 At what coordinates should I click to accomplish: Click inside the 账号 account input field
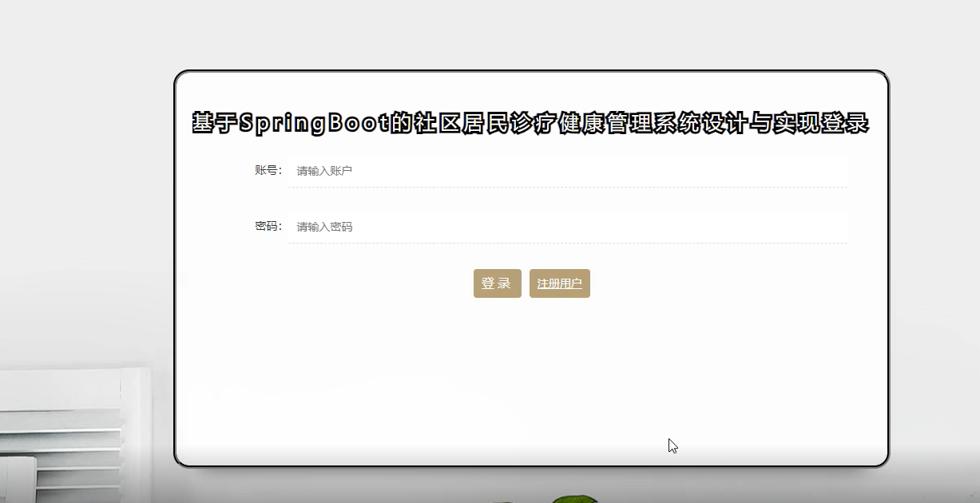[x=559, y=170]
